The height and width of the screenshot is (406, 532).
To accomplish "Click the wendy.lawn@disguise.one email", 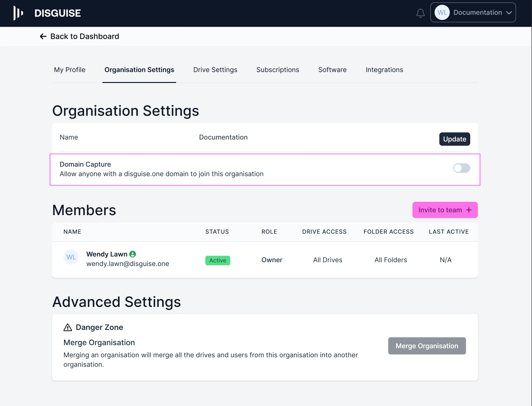I will (x=128, y=264).
